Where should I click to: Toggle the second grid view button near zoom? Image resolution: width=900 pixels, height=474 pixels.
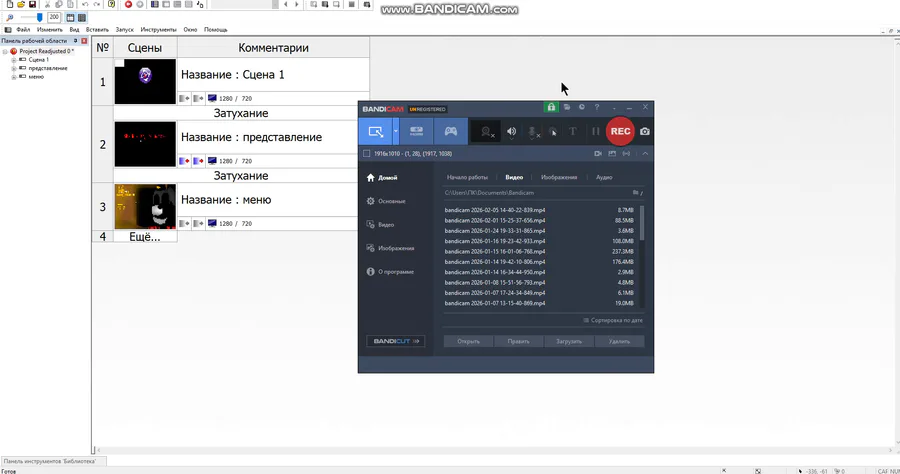pyautogui.click(x=82, y=18)
